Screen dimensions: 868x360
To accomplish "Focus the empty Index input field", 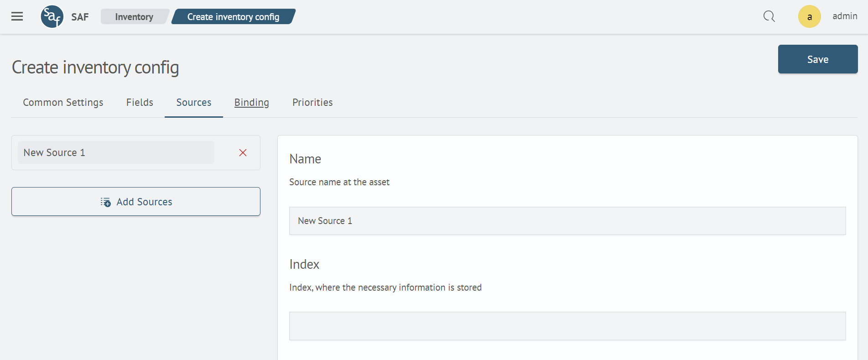I will click(567, 326).
